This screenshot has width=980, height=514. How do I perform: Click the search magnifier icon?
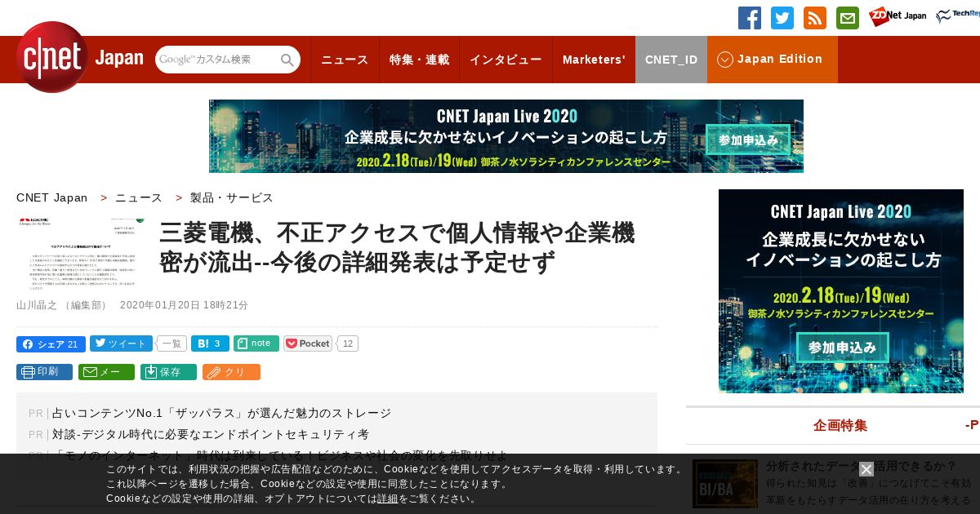pos(287,60)
